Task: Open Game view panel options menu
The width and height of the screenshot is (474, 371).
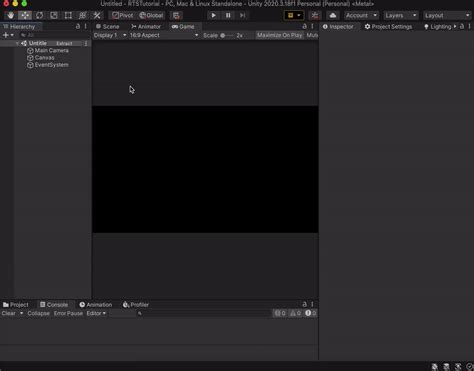Action: click(x=312, y=26)
